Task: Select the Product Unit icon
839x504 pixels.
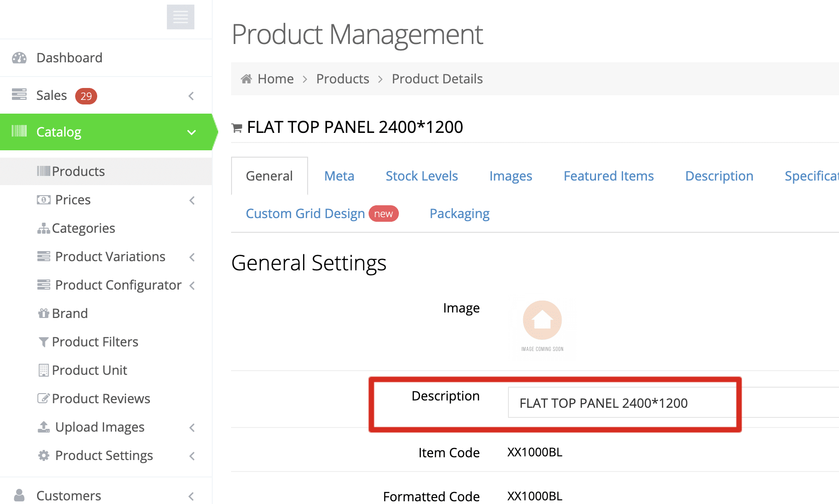Action: [43, 370]
